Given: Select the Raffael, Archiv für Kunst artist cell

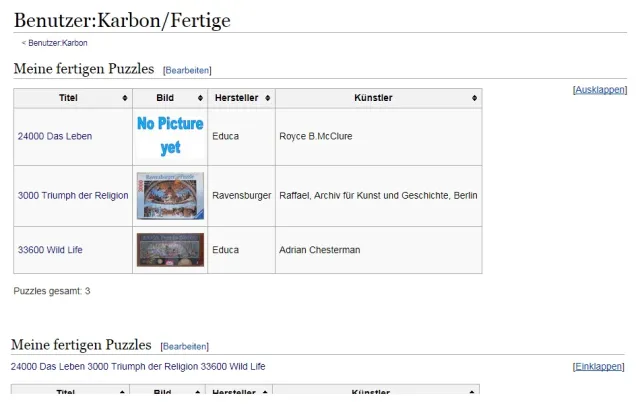Looking at the screenshot, I should (379, 196).
